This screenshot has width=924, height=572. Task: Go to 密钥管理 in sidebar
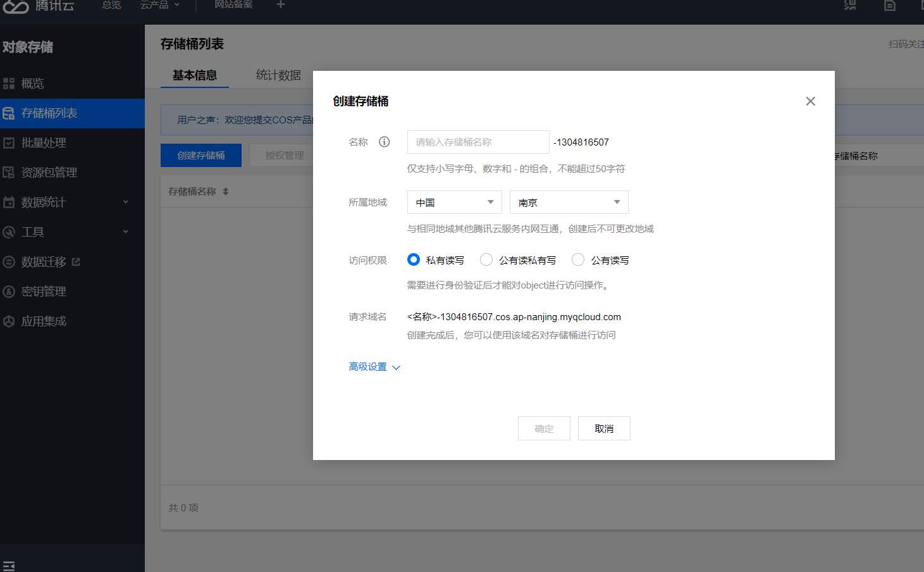pos(44,292)
